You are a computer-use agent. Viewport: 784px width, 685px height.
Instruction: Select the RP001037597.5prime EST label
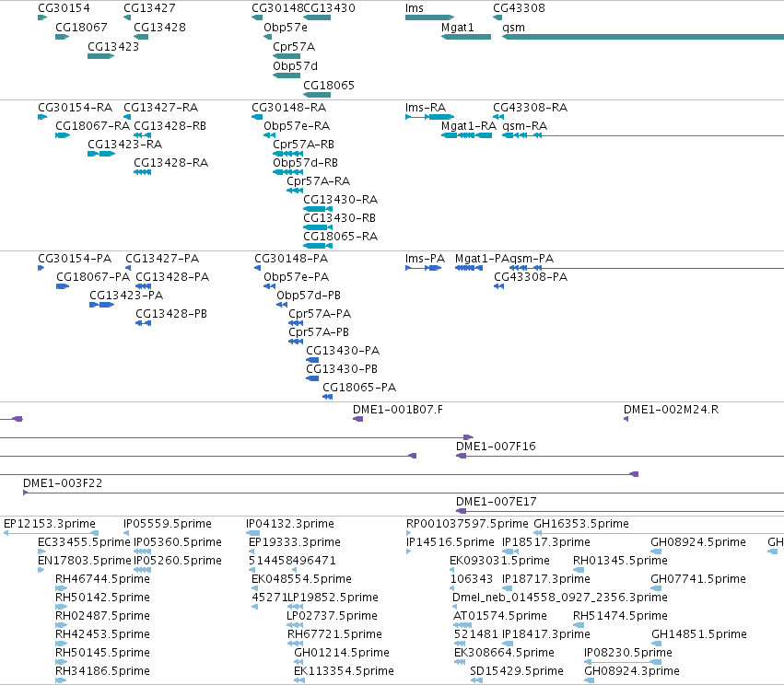[x=467, y=524]
